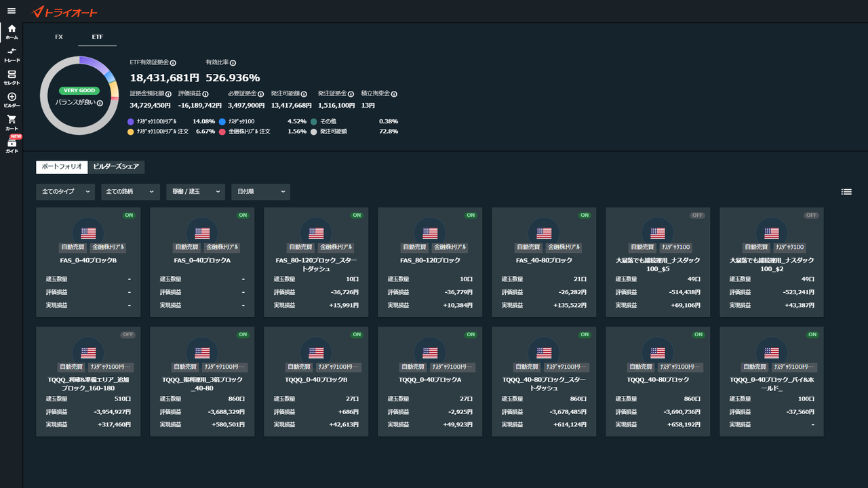This screenshot has height=488, width=868.
Task: Click the VERY GOOD balance badge
Action: [79, 91]
